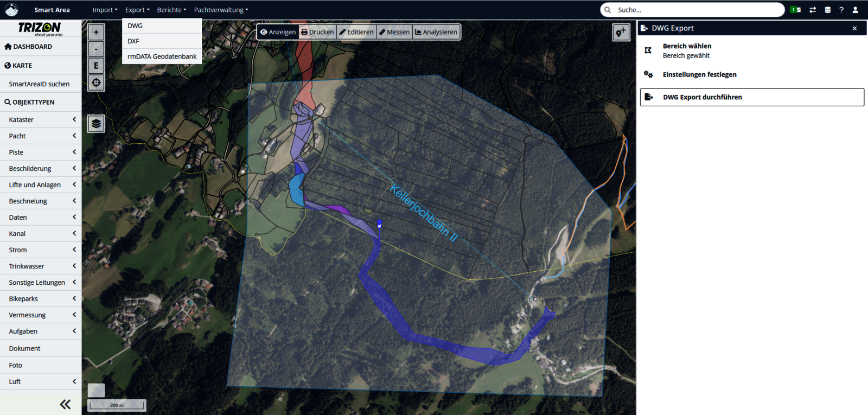The image size is (868, 415).
Task: Click into the Suche search field
Action: (x=697, y=10)
